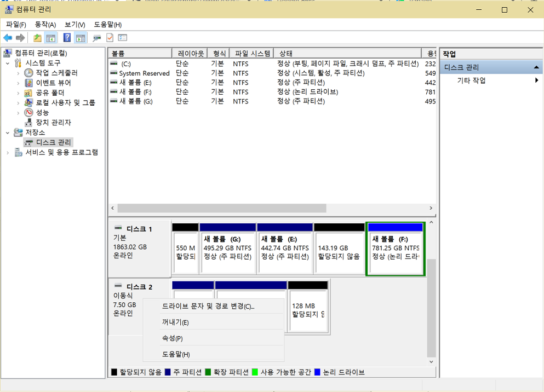Choose 꺼내기(E) from the context menu
The image size is (544, 392).
(x=175, y=322)
